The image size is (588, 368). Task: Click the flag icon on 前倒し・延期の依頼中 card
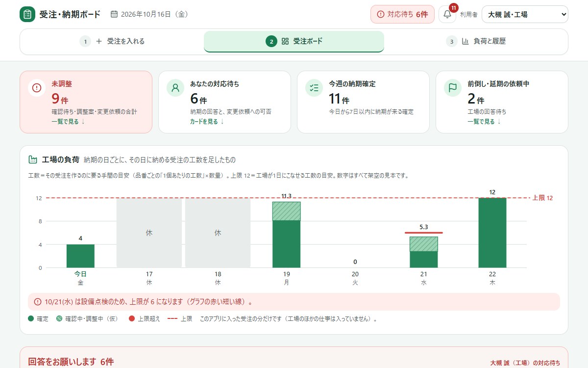[453, 88]
